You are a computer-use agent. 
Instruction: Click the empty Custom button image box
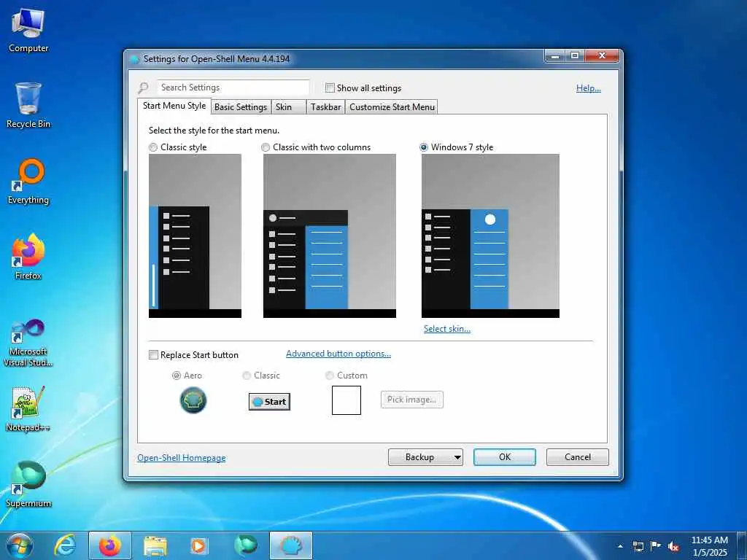coord(347,400)
